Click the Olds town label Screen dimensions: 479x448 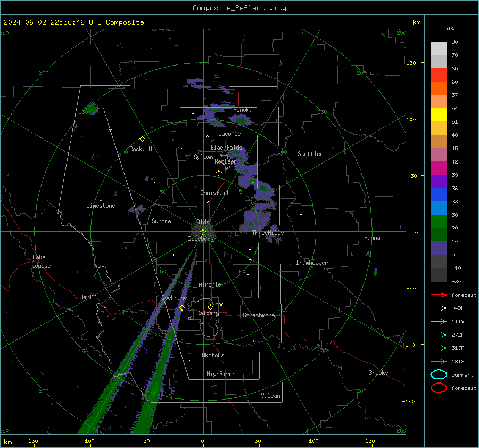203,222
